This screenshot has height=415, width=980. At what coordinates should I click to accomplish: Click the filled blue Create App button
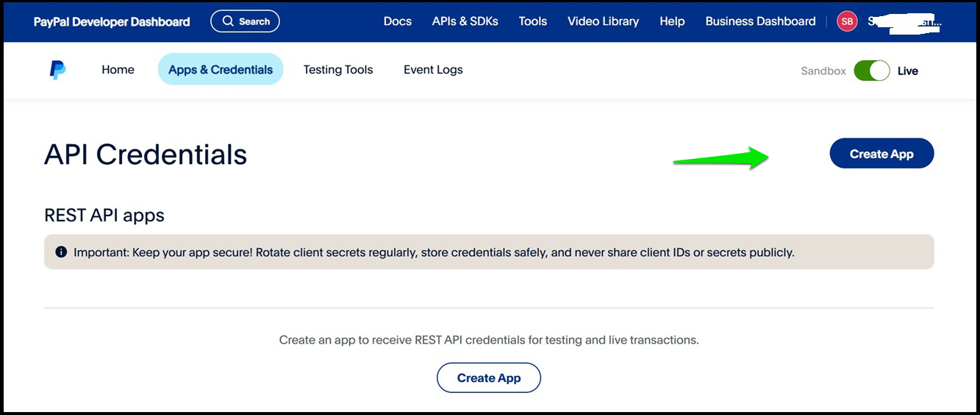pos(881,154)
